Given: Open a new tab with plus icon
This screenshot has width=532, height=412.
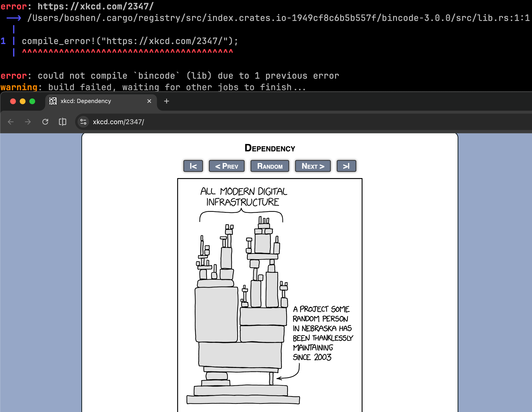Looking at the screenshot, I should 166,101.
